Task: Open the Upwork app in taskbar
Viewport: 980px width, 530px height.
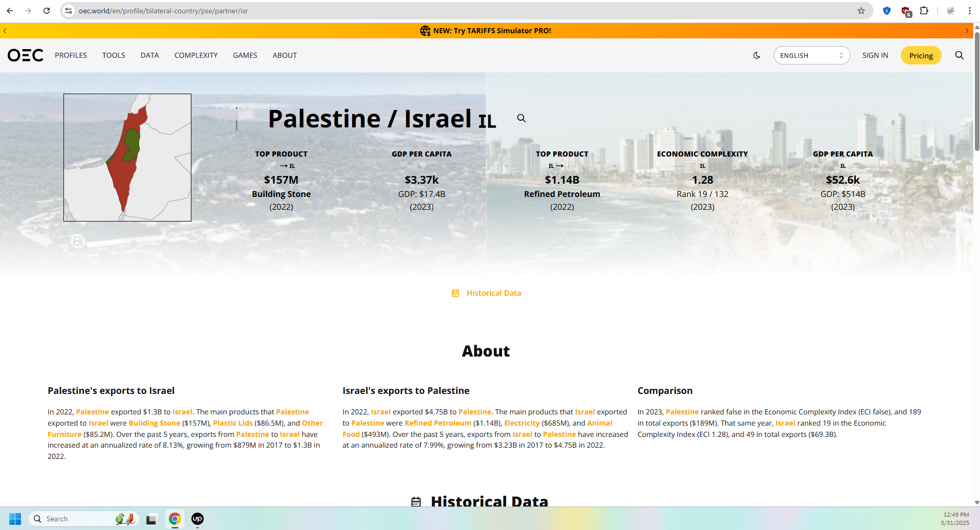Action: point(198,519)
